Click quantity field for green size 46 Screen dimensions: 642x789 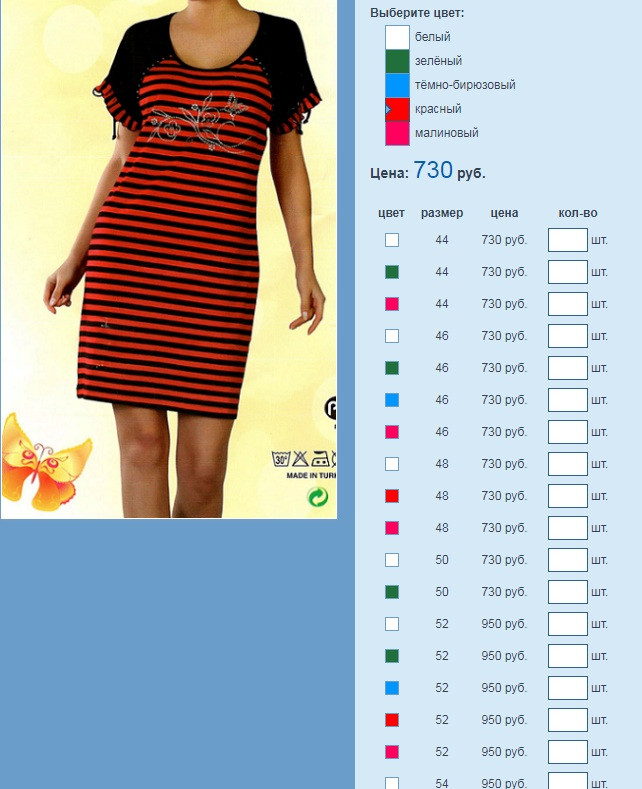pyautogui.click(x=568, y=368)
